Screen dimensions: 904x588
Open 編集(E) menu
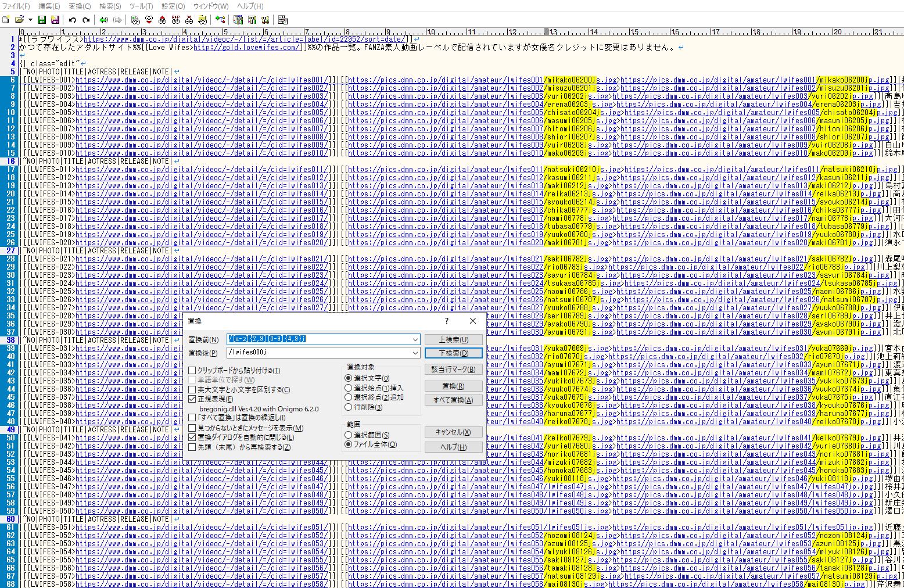click(x=49, y=6)
